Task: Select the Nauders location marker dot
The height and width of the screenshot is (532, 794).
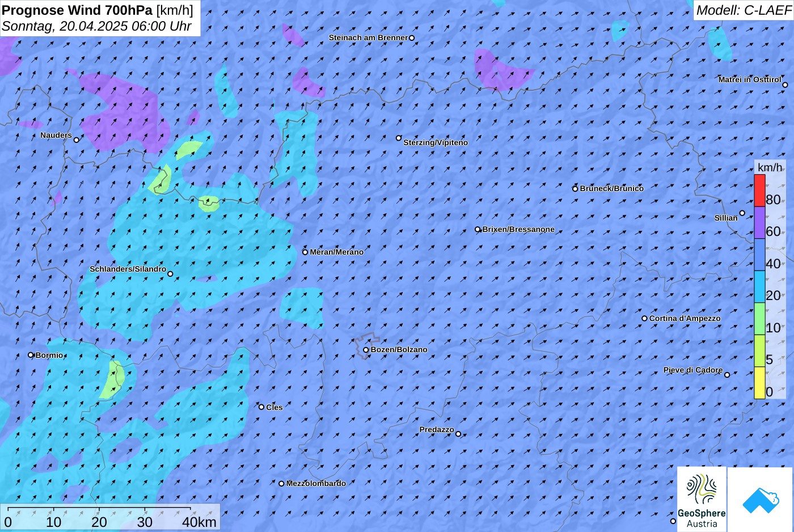Action: coord(77,140)
